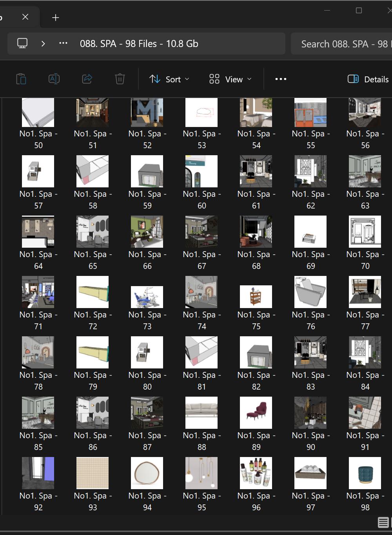Toggle the Details pane button
This screenshot has width=392, height=535.
pyautogui.click(x=368, y=79)
